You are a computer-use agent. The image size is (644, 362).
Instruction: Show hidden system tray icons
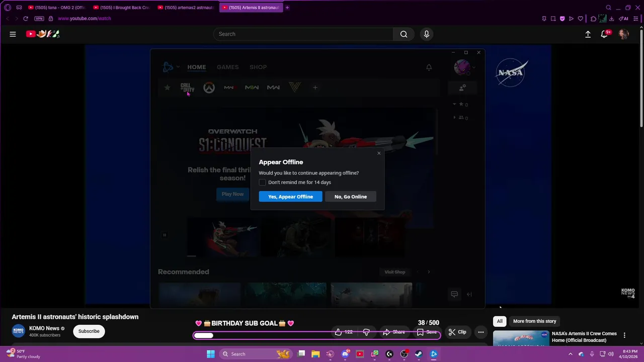point(571,354)
